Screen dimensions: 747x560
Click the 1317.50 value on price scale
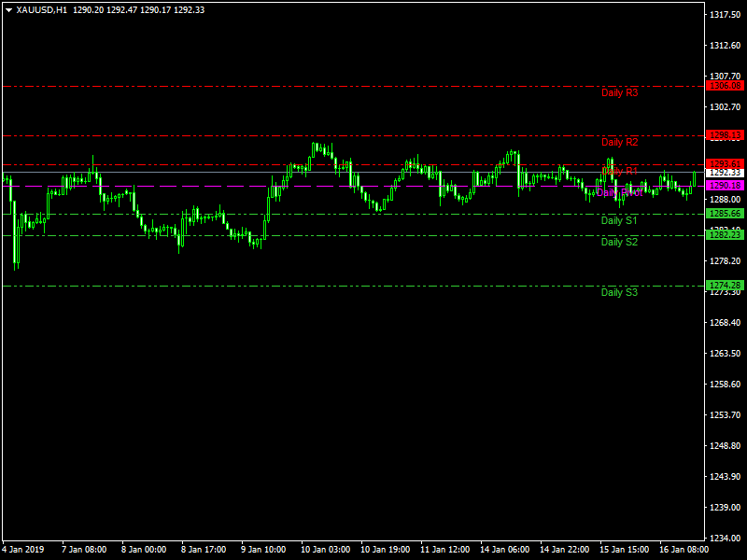725,16
